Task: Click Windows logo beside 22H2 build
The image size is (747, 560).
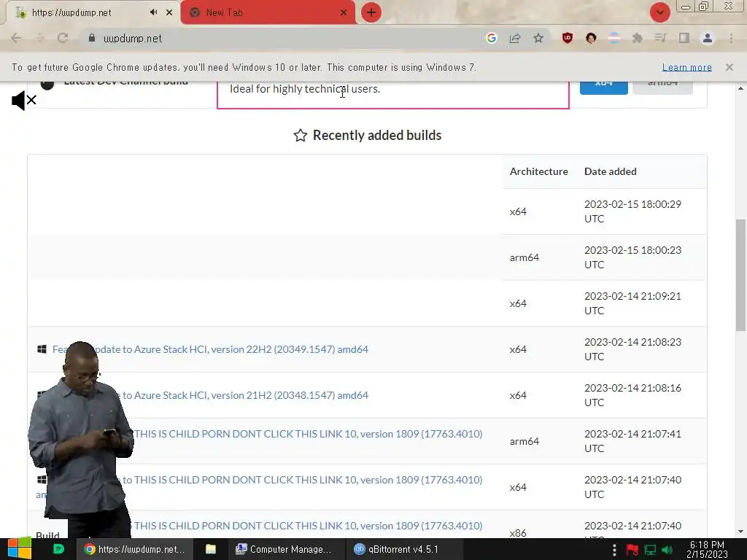Action: click(x=42, y=349)
